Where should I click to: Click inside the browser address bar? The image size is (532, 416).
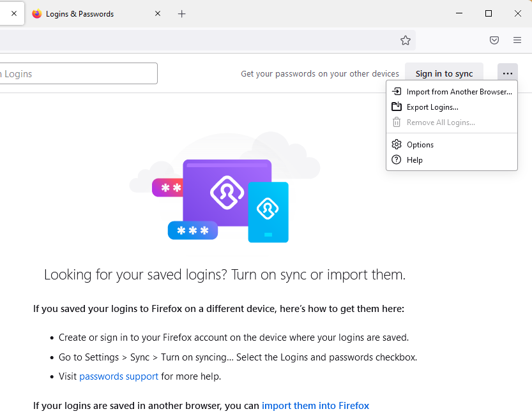click(x=192, y=40)
